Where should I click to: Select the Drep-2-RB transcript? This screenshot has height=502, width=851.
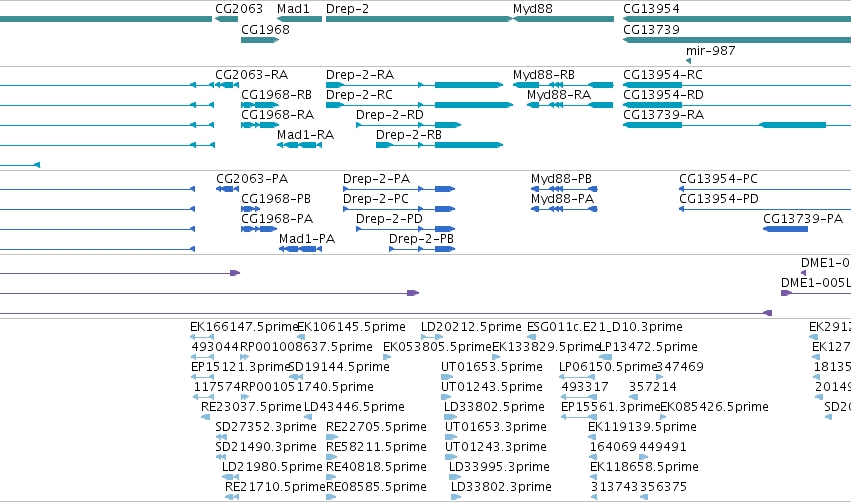coord(439,145)
